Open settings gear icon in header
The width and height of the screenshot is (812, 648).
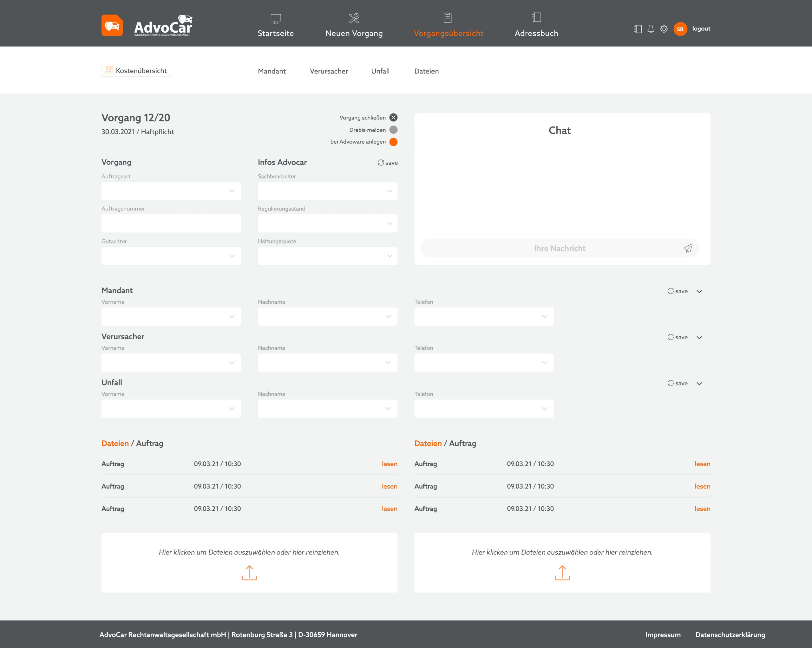pyautogui.click(x=664, y=29)
